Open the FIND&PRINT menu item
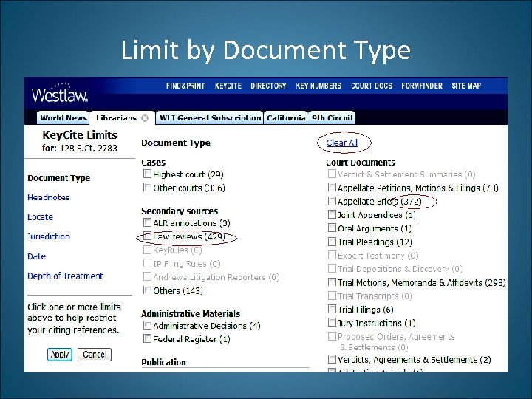Screen dimensions: 532x399 [x=185, y=86]
